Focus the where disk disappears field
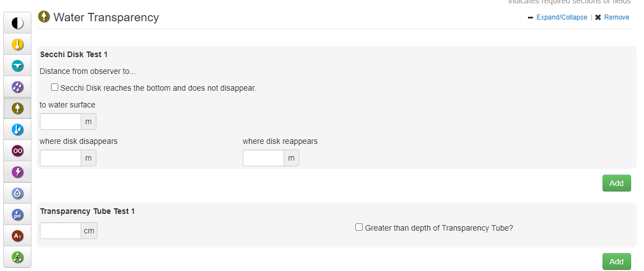Image resolution: width=644 pixels, height=271 pixels. pyautogui.click(x=61, y=158)
